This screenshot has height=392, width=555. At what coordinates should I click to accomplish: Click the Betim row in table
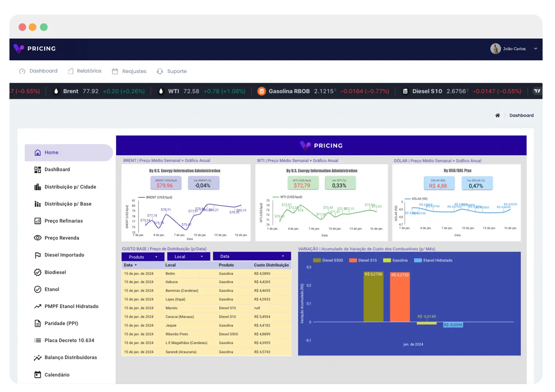click(206, 273)
